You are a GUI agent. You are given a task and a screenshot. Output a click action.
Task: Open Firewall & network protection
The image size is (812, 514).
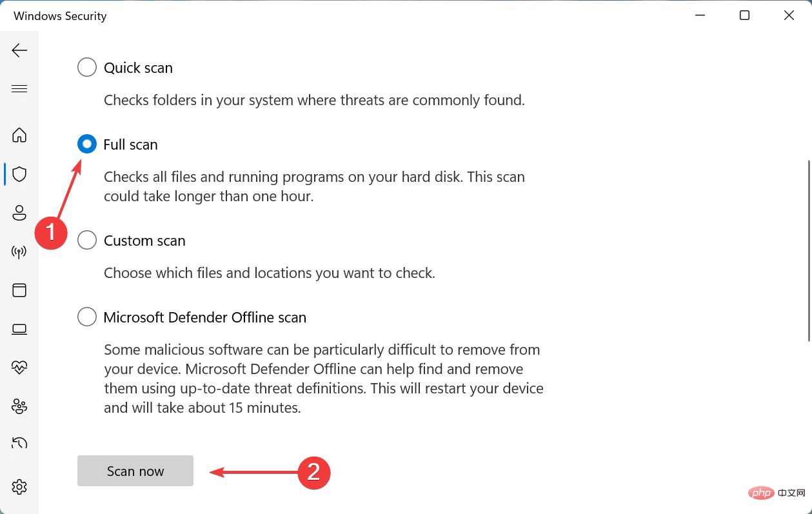(x=20, y=252)
